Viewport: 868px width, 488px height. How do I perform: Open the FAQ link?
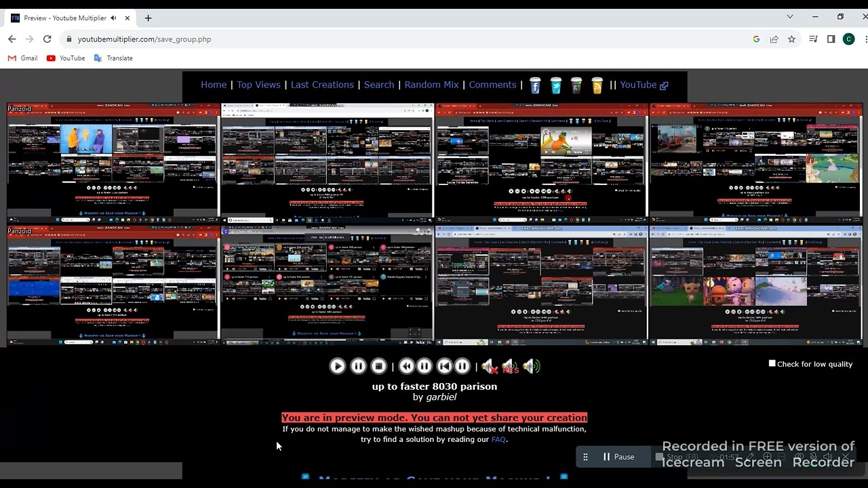coord(498,439)
